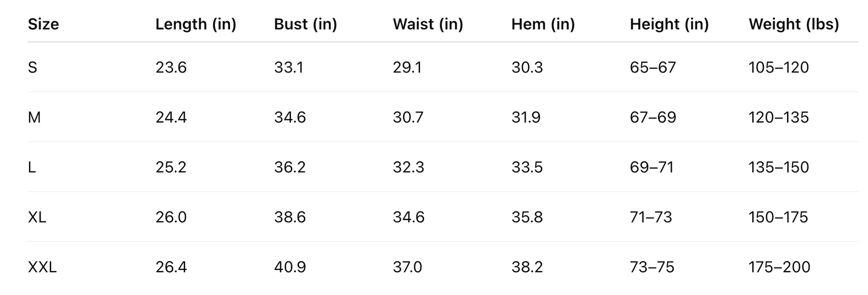The height and width of the screenshot is (295, 868).
Task: Select the Waist (in) column header
Action: point(428,24)
